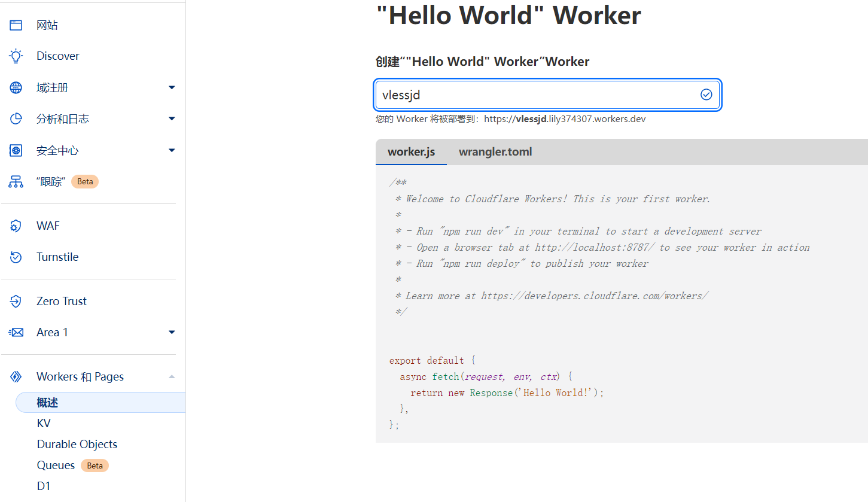Expand the Area 1 dropdown arrow
Screen dimensions: 868x502
tap(172, 333)
